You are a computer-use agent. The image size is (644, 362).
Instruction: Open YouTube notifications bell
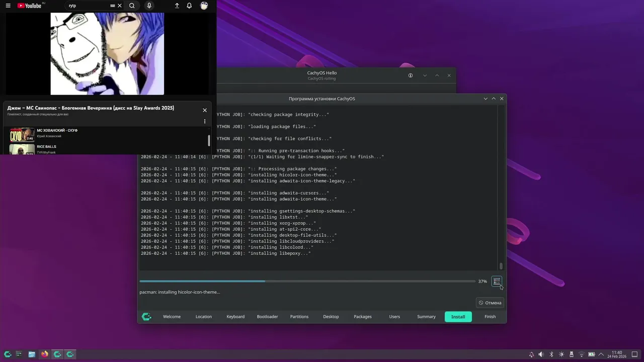click(189, 6)
